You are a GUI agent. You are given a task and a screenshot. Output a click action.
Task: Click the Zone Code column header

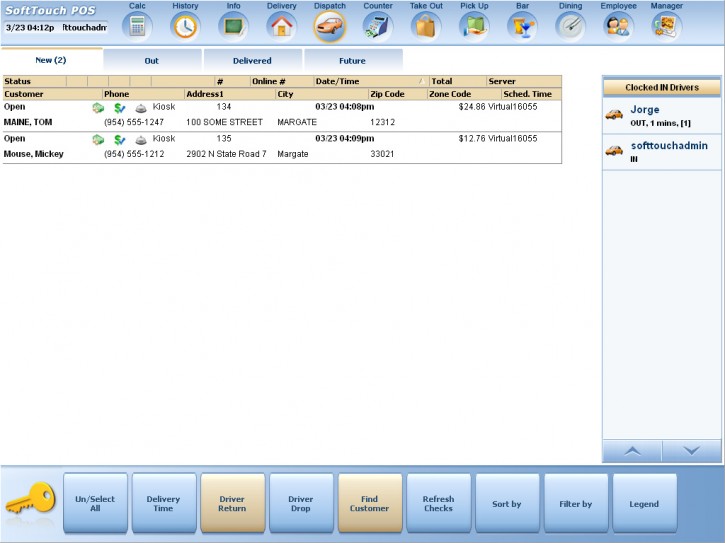[464, 94]
